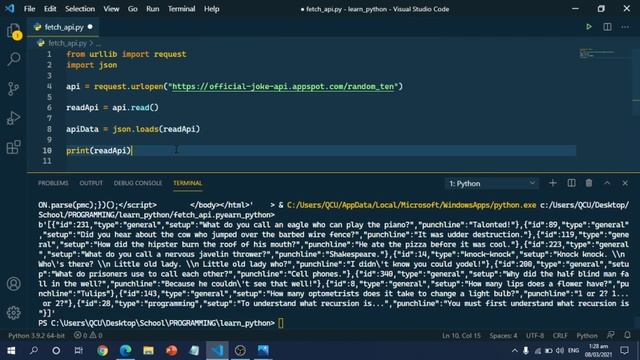Click 'UTF-8' encoding in status bar
This screenshot has width=640, height=360.
535,336
